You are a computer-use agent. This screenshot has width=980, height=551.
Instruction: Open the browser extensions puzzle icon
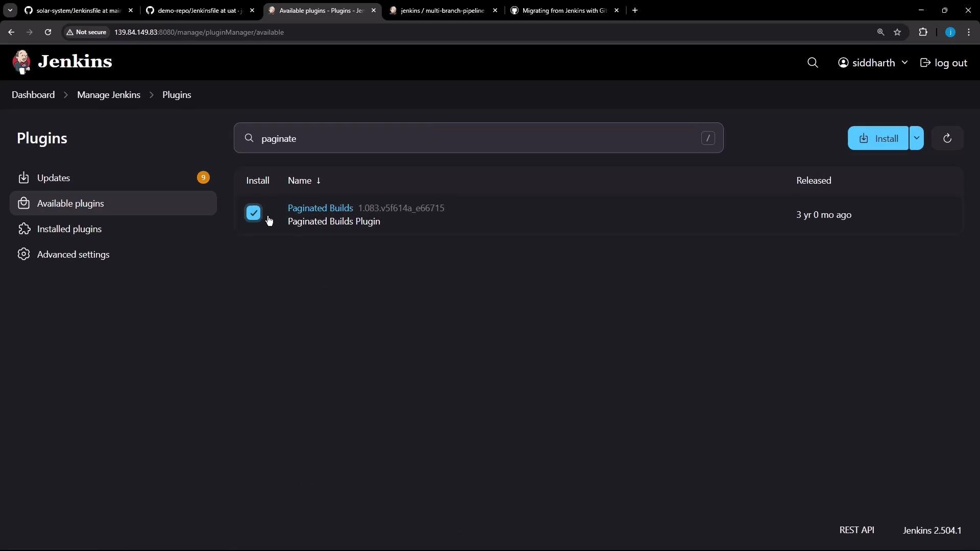pyautogui.click(x=923, y=32)
